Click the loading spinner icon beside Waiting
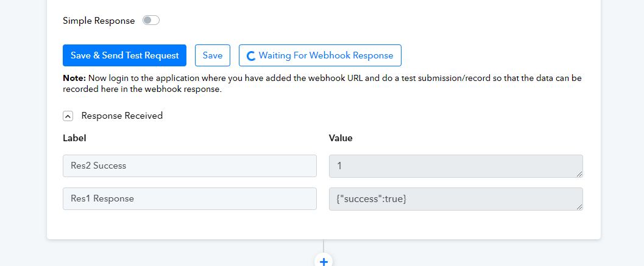Image resolution: width=644 pixels, height=266 pixels. [x=251, y=56]
